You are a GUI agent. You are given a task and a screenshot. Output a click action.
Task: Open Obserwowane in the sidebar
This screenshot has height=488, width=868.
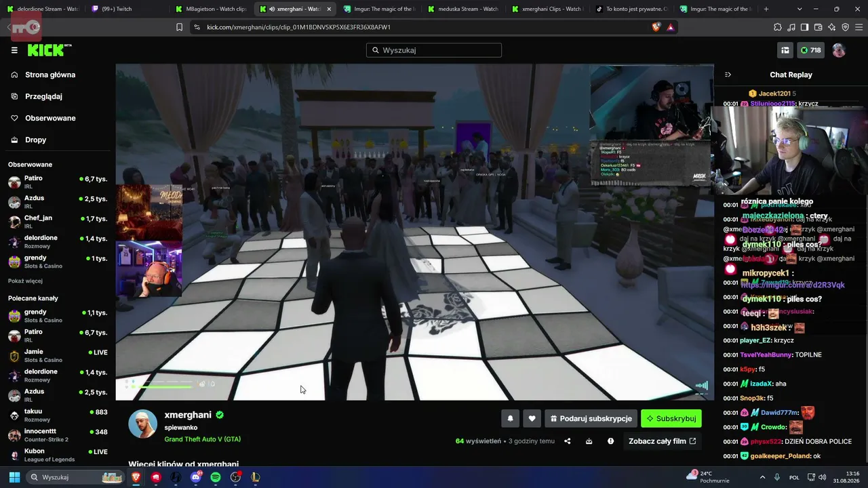[x=50, y=118]
